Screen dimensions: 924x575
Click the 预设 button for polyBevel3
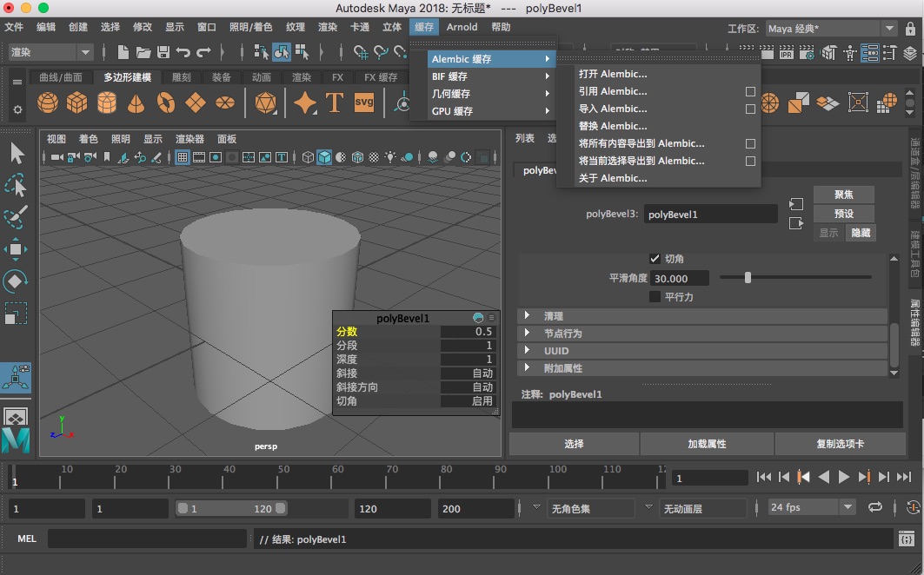tap(842, 213)
